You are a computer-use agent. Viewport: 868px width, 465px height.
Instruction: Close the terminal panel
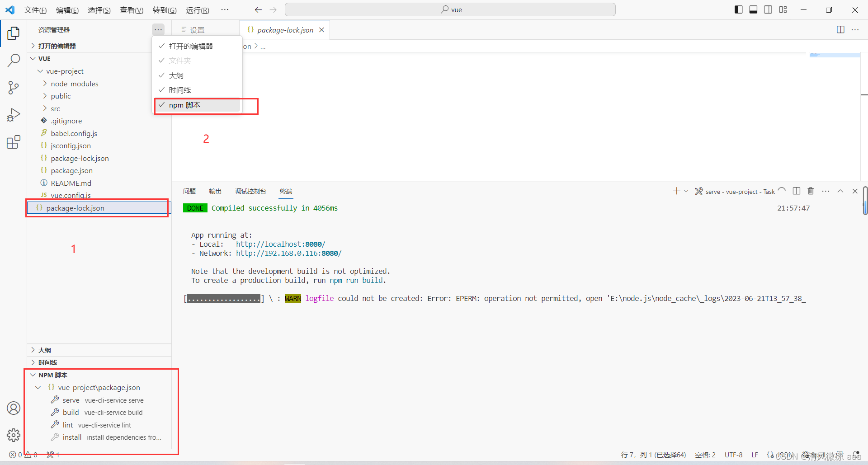[x=855, y=191]
